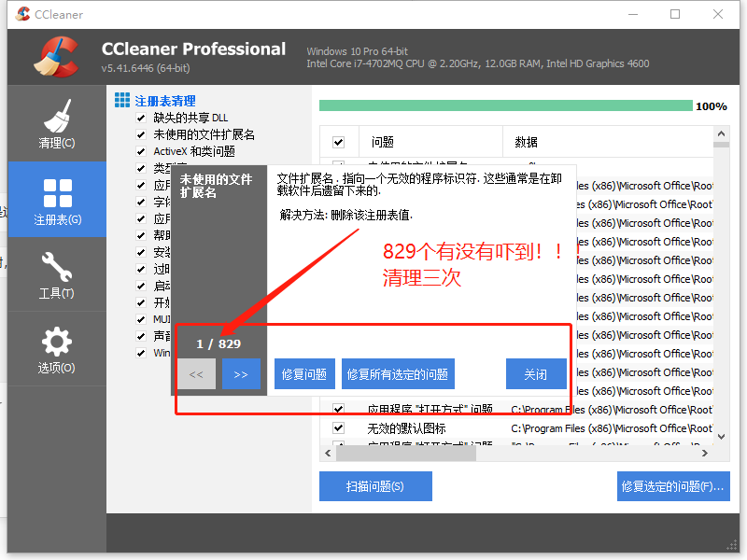Screen dimensions: 747x560
Task: Close the dialog with 关闭 button
Action: [x=536, y=374]
